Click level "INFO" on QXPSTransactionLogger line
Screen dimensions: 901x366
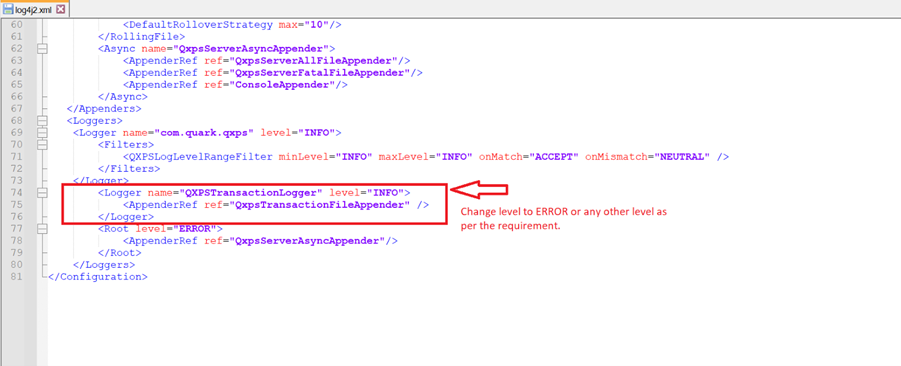[386, 193]
